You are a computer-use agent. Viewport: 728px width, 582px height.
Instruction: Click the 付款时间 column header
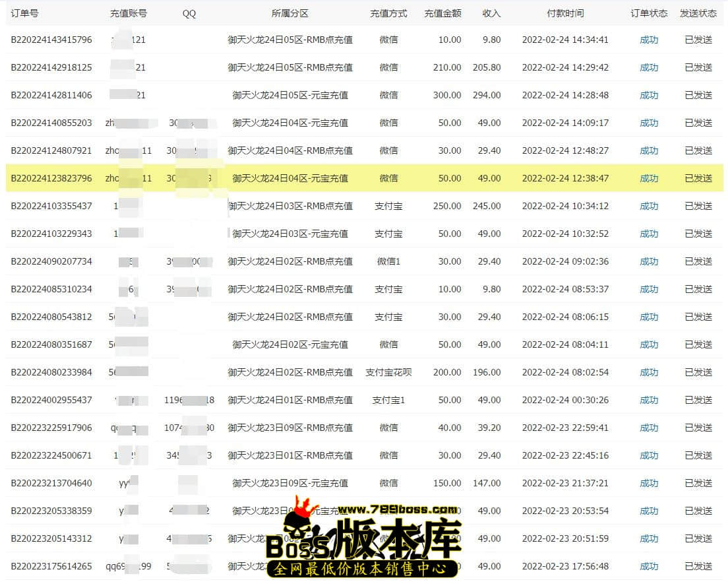click(565, 13)
